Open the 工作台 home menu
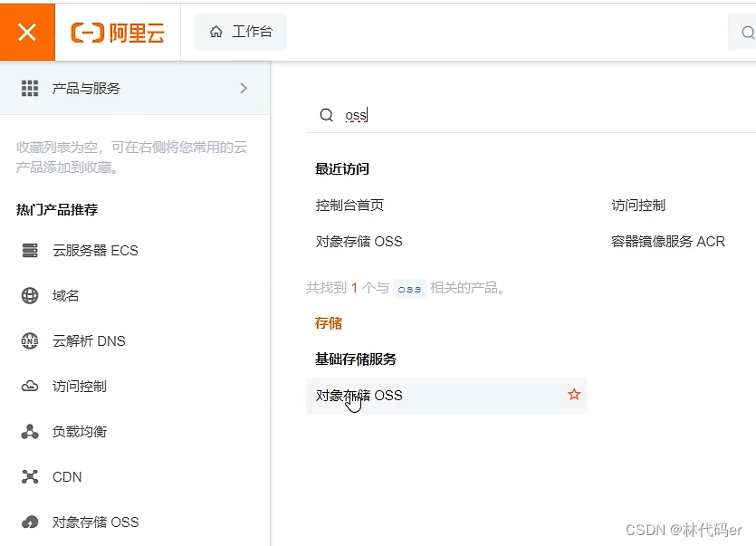Screen dimensions: 756x546 click(240, 30)
